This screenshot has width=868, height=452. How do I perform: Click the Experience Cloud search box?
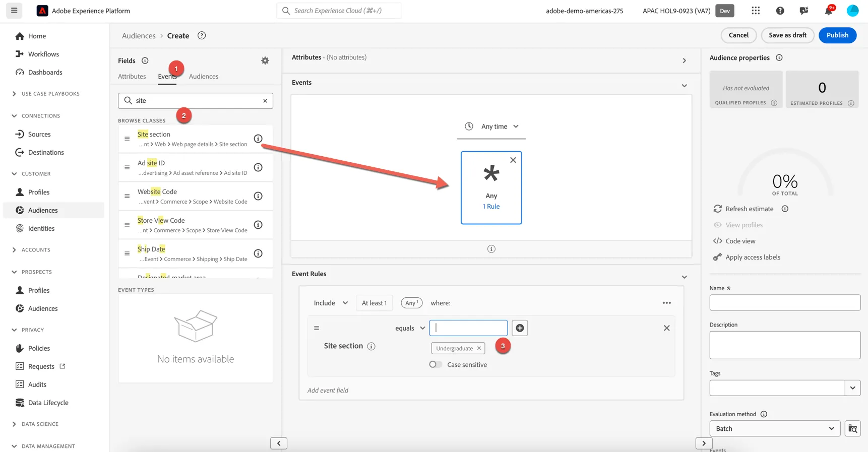point(339,11)
